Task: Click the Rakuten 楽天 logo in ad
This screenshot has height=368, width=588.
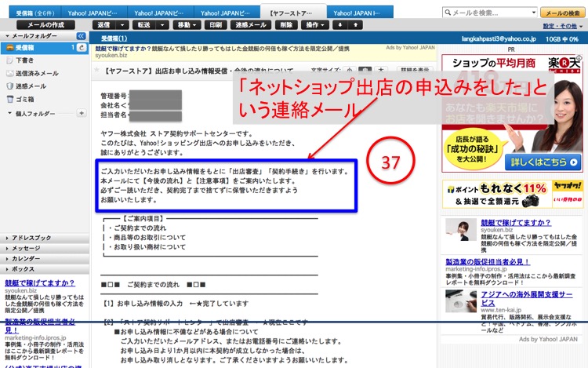Action: point(564,64)
